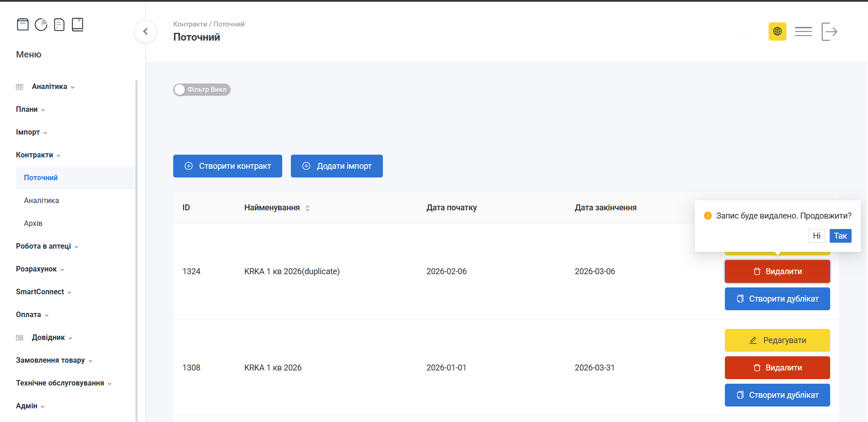Expand the Аналітика menu section
Image resolution: width=868 pixels, height=422 pixels.
coord(49,87)
